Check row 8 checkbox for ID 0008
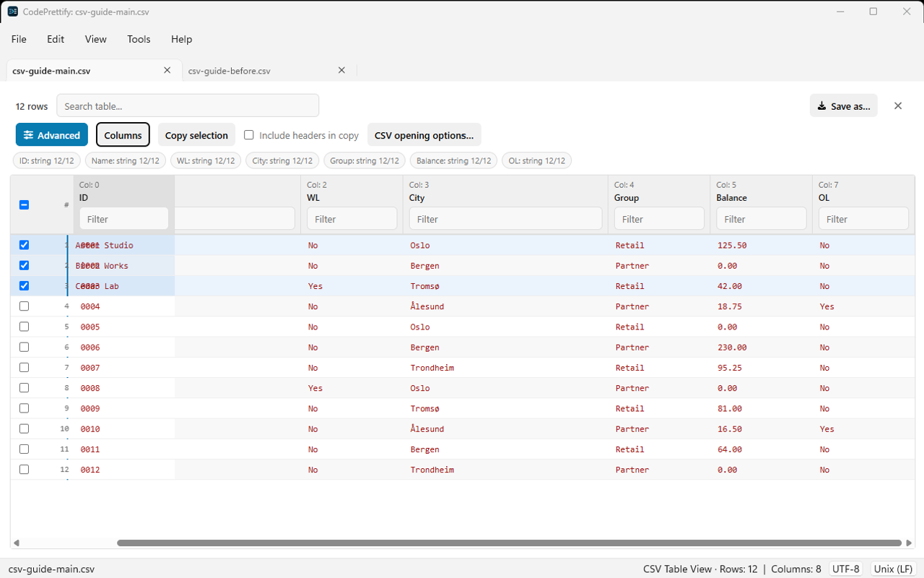The image size is (924, 578). pyautogui.click(x=24, y=388)
